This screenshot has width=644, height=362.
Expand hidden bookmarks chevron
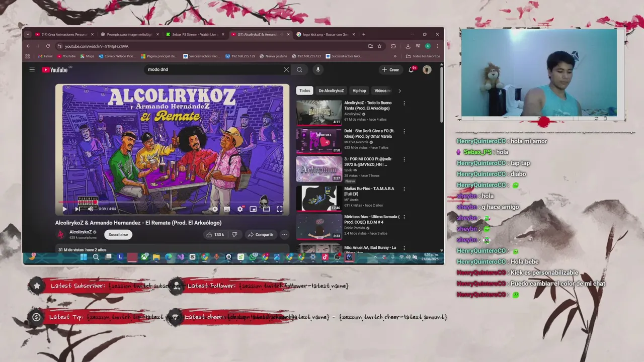pyautogui.click(x=395, y=56)
